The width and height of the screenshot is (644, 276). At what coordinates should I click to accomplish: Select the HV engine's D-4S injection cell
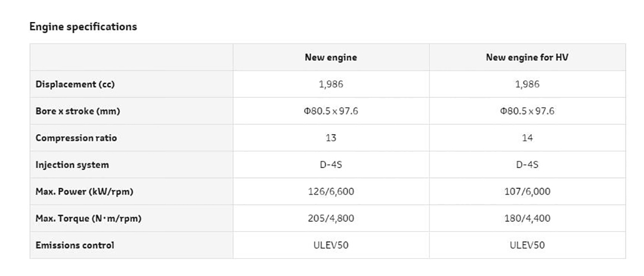[x=527, y=165]
